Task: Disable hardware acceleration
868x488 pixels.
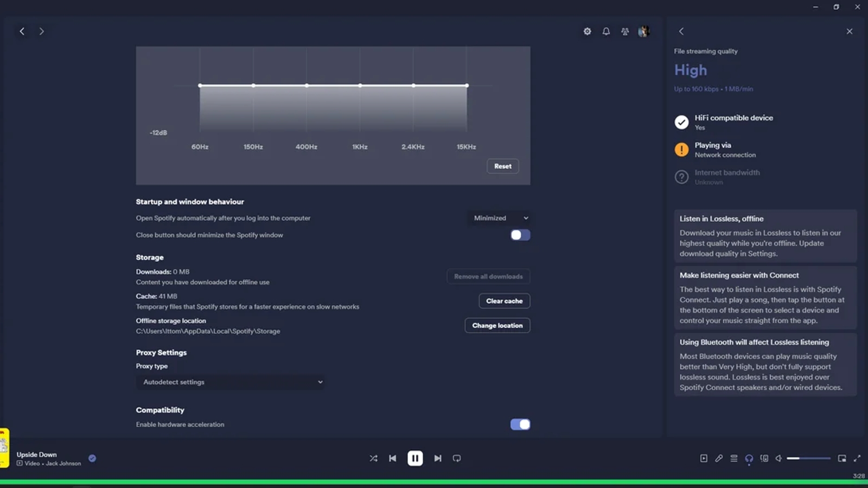Action: (x=519, y=424)
